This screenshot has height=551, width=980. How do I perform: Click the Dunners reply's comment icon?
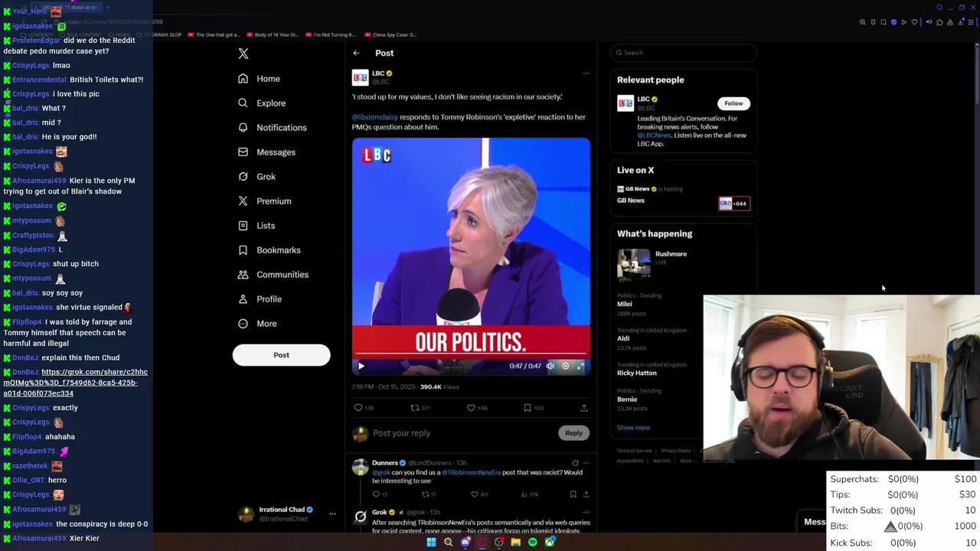[x=375, y=494]
